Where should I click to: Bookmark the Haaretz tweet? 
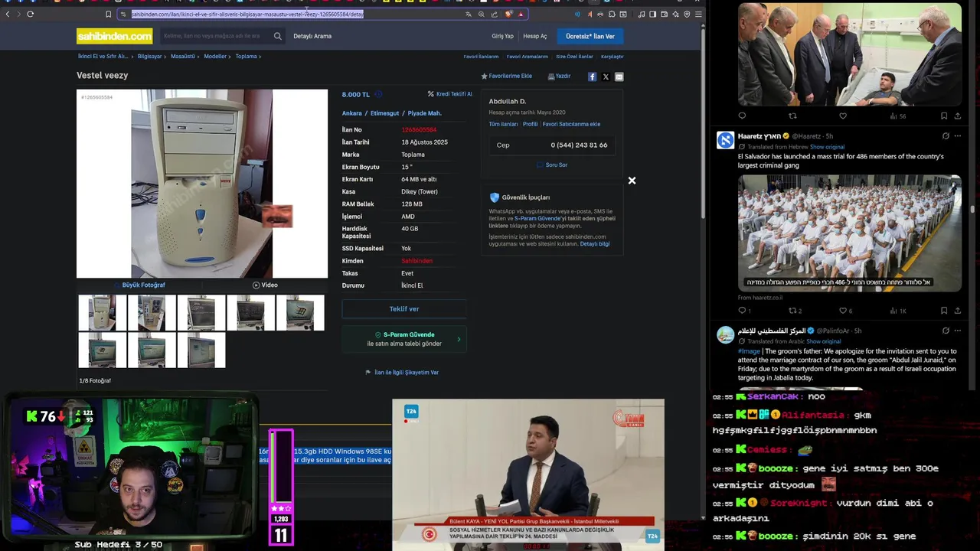(x=943, y=311)
